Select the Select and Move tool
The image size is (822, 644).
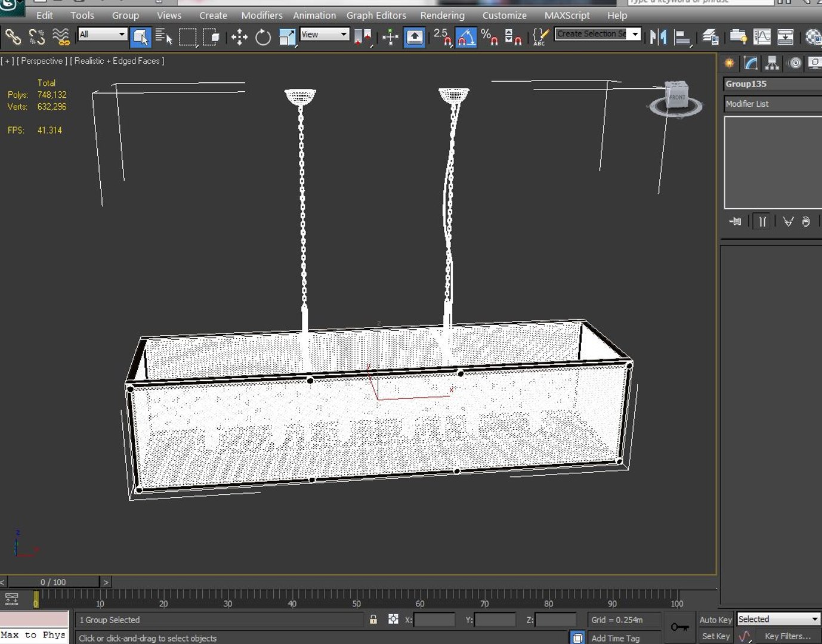click(240, 37)
